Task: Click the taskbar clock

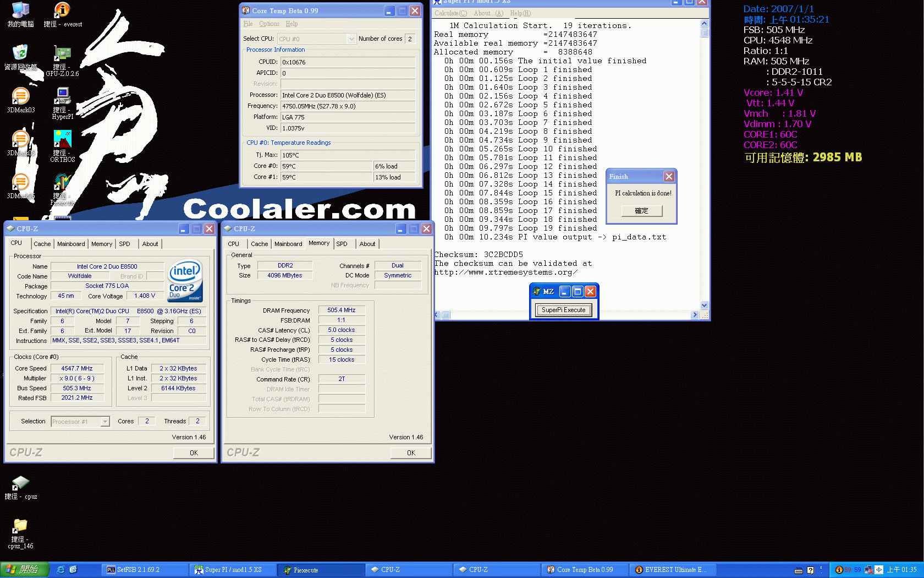Action: tap(901, 570)
